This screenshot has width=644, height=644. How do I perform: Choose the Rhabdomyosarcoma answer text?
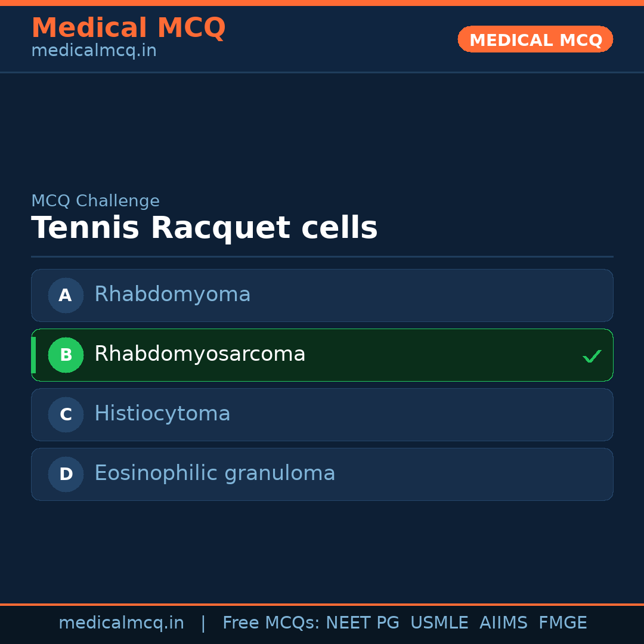coord(200,354)
